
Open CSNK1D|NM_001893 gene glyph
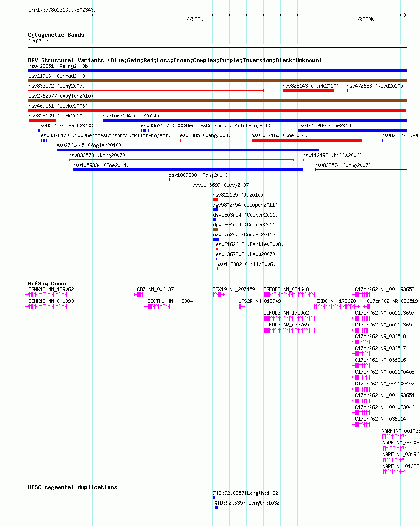(x=47, y=307)
